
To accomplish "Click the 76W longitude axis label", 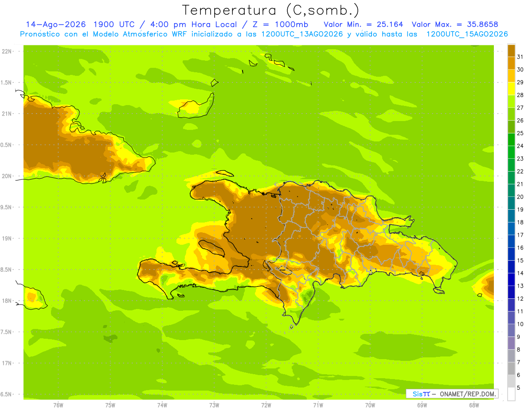I will click(58, 405).
